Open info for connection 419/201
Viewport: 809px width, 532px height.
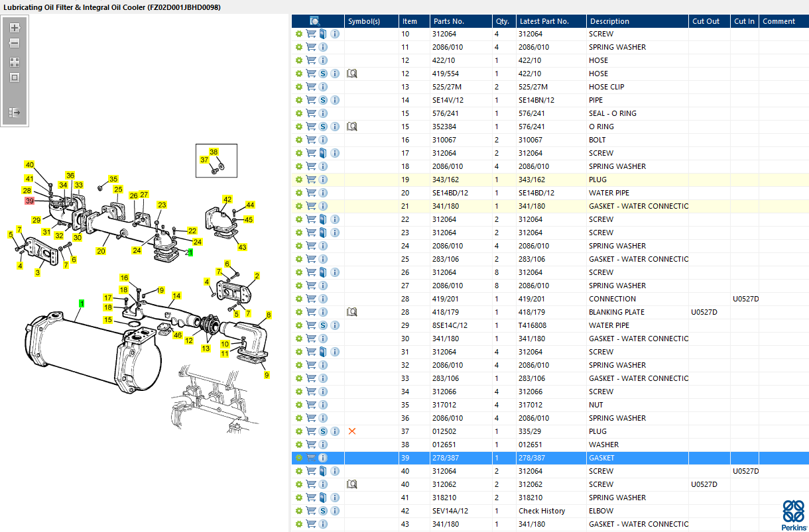pyautogui.click(x=323, y=299)
